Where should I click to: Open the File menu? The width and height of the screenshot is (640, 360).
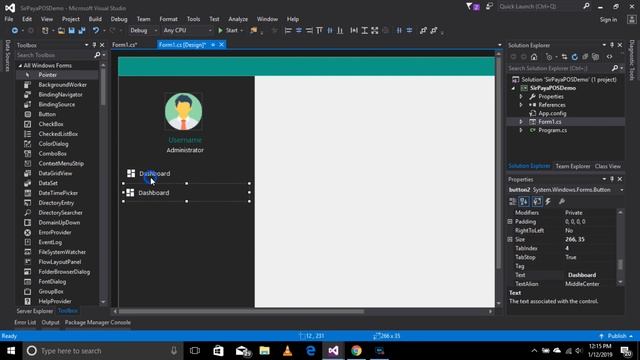point(9,19)
